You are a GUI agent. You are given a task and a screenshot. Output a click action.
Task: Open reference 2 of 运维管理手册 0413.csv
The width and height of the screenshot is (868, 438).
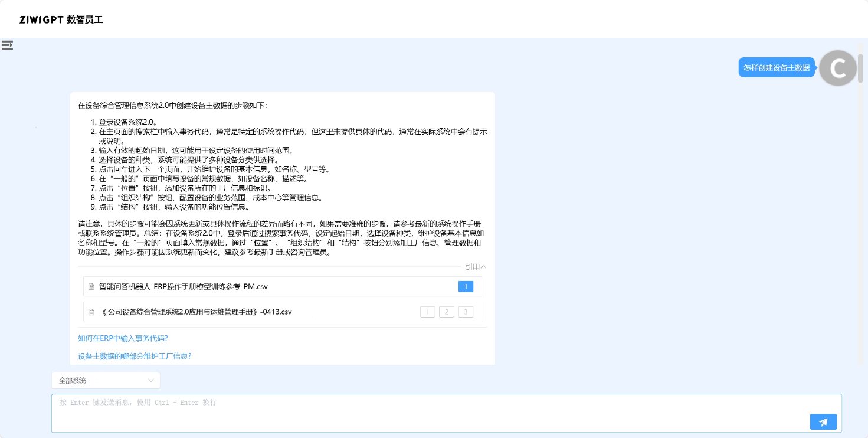tap(447, 312)
